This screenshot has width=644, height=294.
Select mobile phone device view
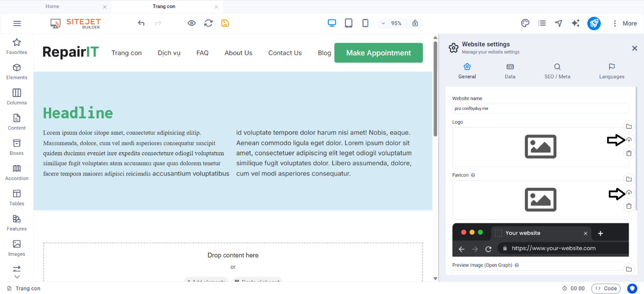(x=365, y=23)
